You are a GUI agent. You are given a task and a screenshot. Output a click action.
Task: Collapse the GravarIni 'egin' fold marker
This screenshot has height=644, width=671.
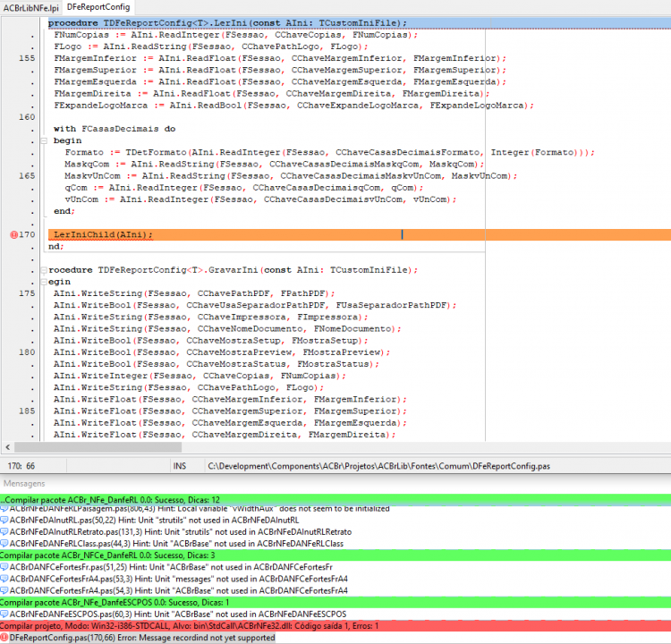(44, 282)
